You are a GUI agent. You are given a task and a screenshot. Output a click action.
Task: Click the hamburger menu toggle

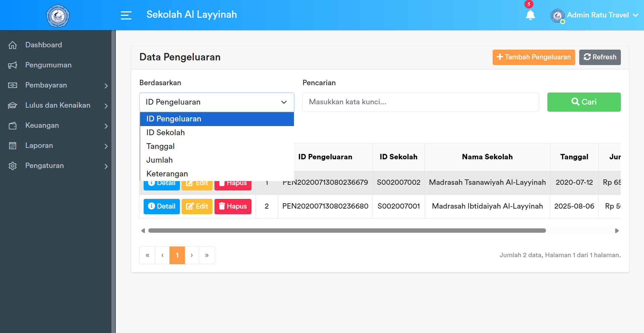[x=126, y=15]
